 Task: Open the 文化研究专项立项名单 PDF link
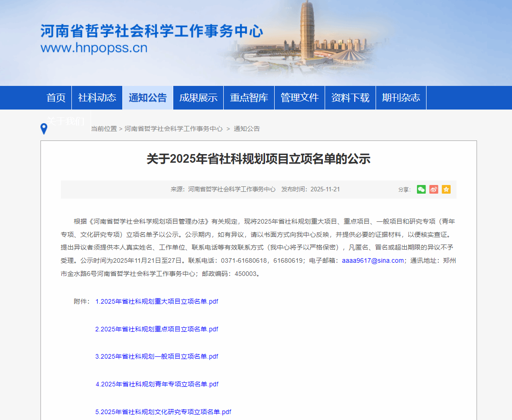(x=163, y=412)
